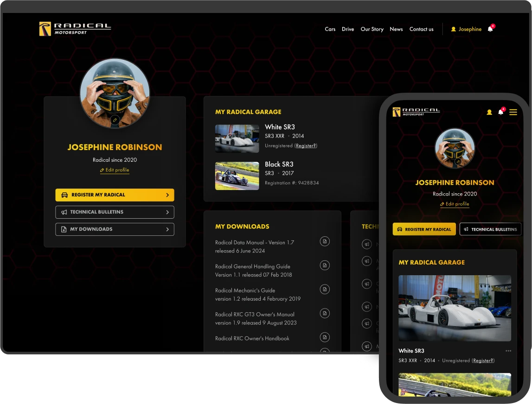Download the RXC GT3 Owner's Manual icon

pyautogui.click(x=325, y=313)
